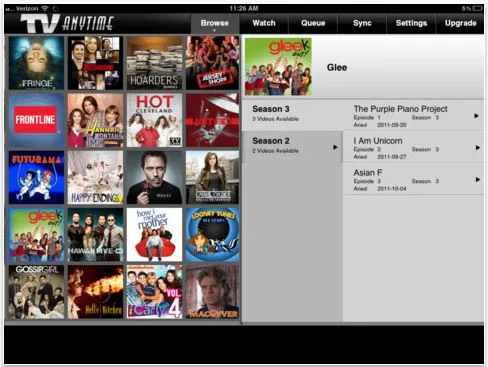This screenshot has width=488, height=367.
Task: Open How I Met Your Mother tile
Action: click(x=154, y=235)
